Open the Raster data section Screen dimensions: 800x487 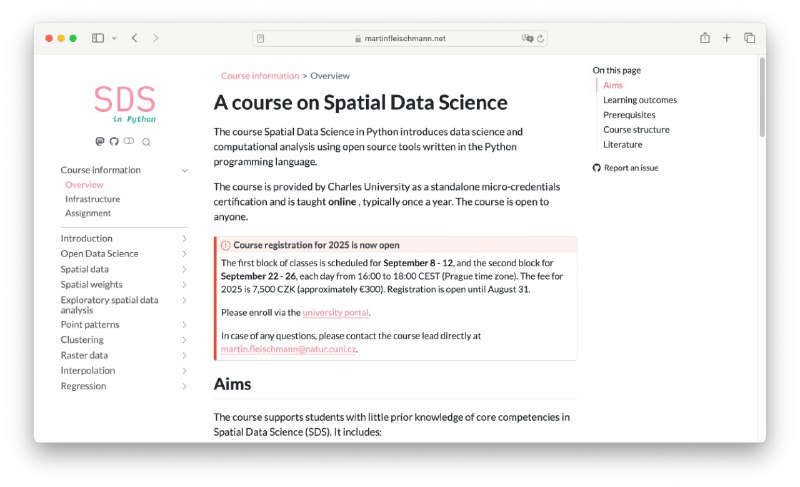point(84,355)
